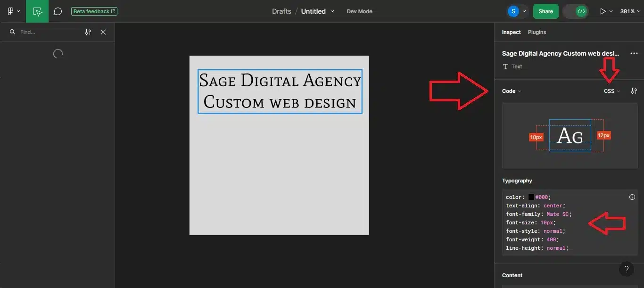Image resolution: width=644 pixels, height=288 pixels.
Task: Select the Sage Digital Agency text layer
Action: 280,91
